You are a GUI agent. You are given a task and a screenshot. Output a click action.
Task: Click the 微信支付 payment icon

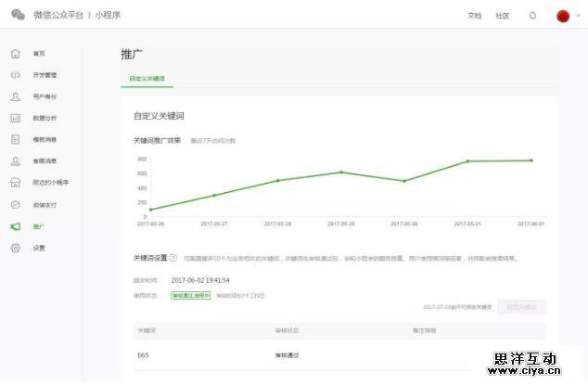15,204
